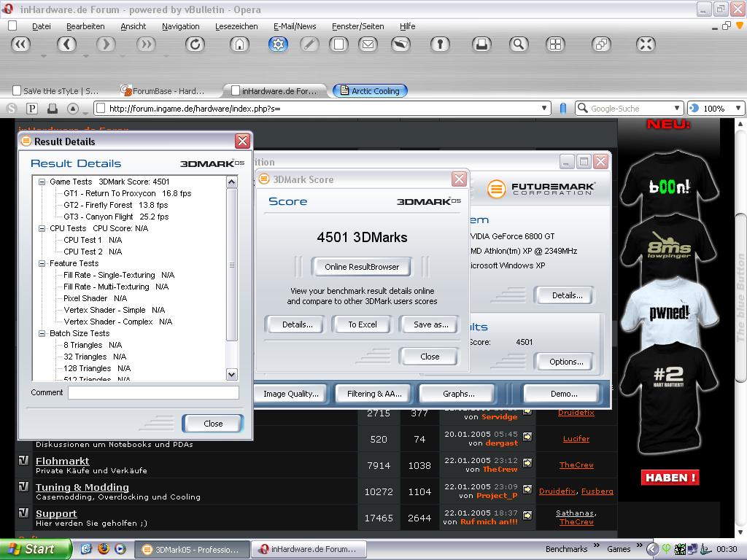Open Firefox from the quick launch icon
Screen dimensions: 747x560
pos(104,548)
